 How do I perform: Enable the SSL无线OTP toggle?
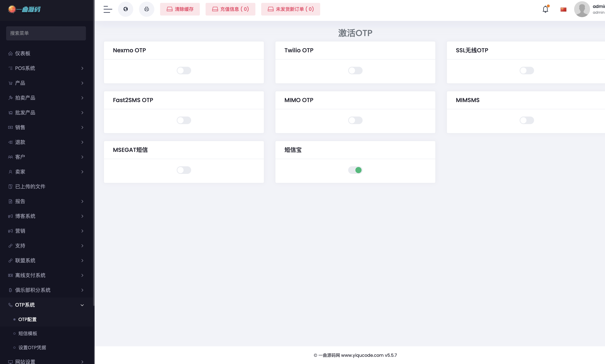tap(527, 70)
